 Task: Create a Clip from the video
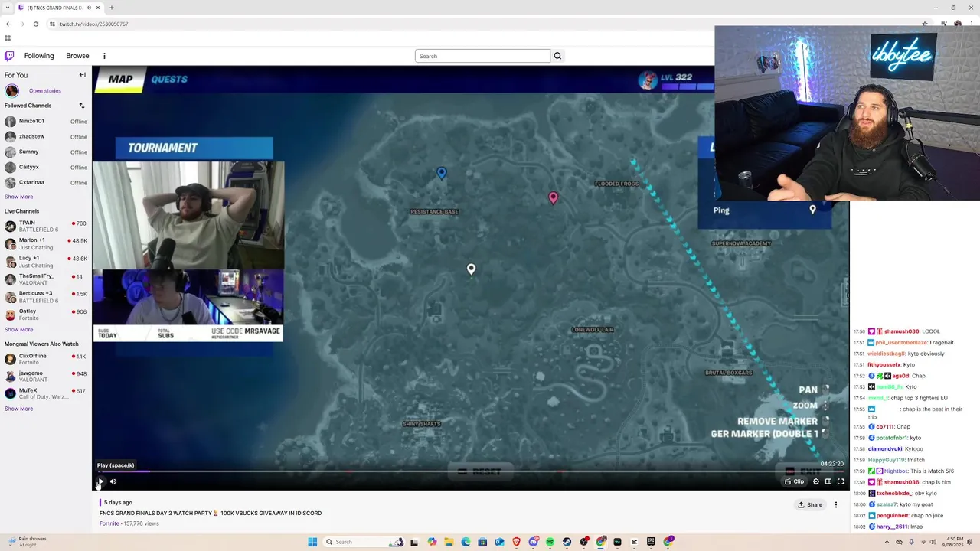795,481
